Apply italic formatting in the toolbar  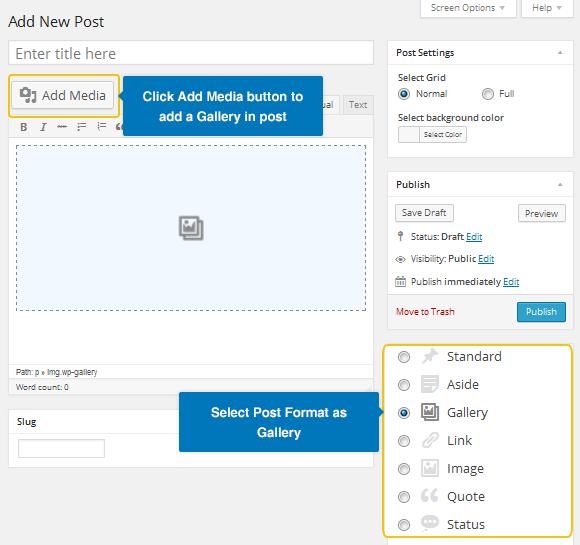coord(43,127)
